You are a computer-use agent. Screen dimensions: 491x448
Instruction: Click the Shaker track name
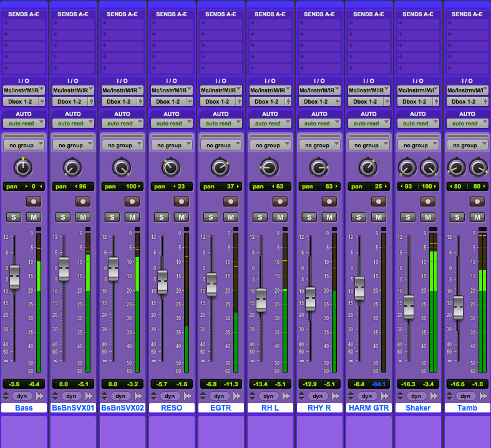pos(418,408)
